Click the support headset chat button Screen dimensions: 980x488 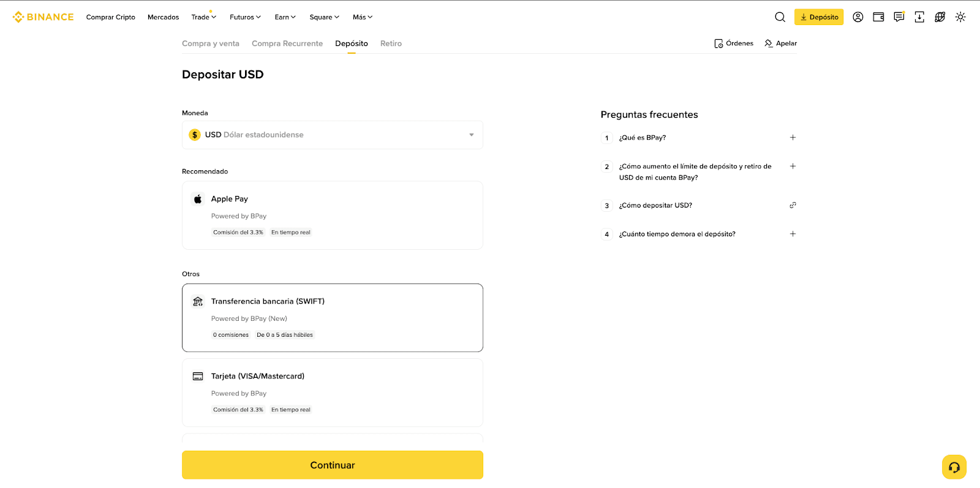954,467
